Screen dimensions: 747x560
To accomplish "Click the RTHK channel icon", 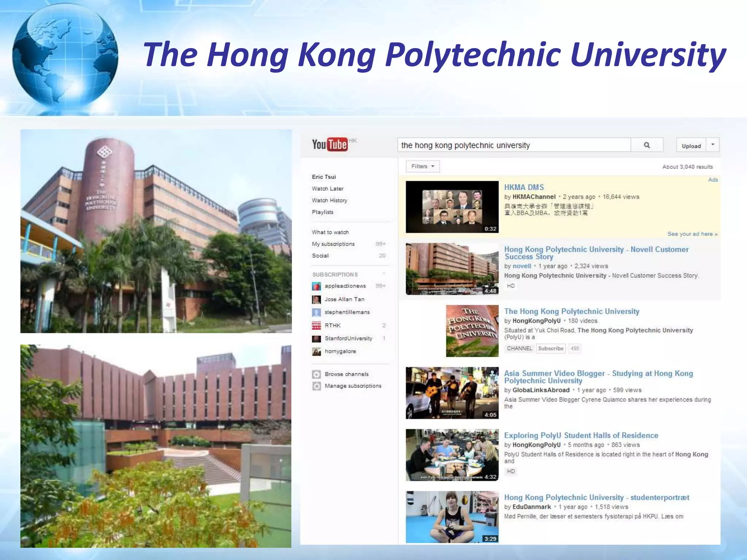I will (x=316, y=325).
